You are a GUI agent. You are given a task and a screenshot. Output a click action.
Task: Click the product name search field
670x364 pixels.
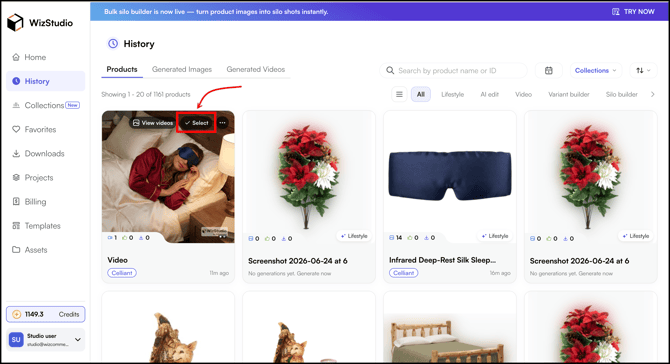coord(453,70)
